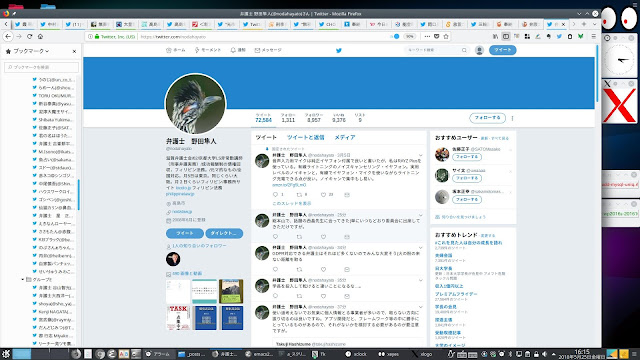
Task: Save page to Pocket icon
Action: pos(437,36)
